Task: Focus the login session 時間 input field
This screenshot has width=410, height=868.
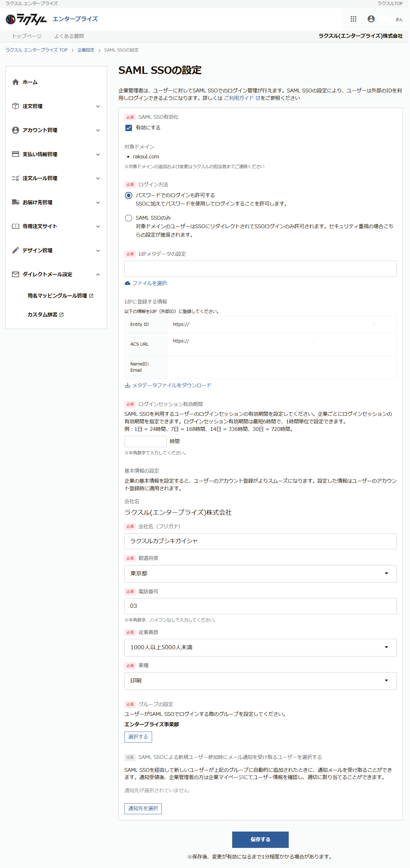Action: pyautogui.click(x=145, y=441)
